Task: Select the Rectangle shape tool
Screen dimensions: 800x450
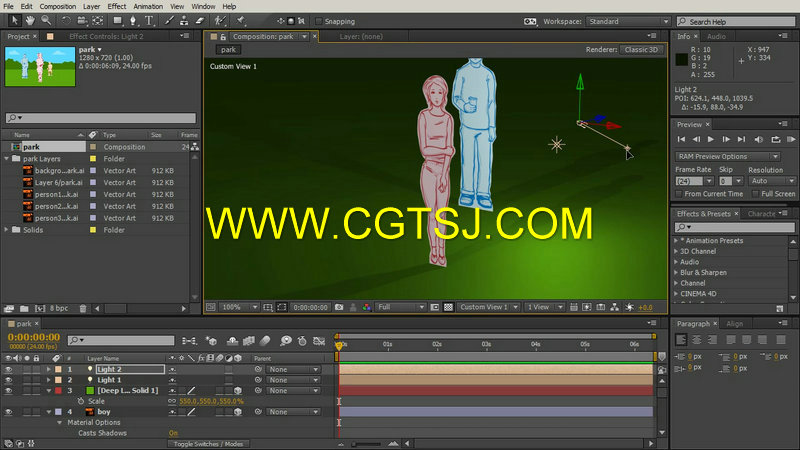Action: (x=117, y=21)
